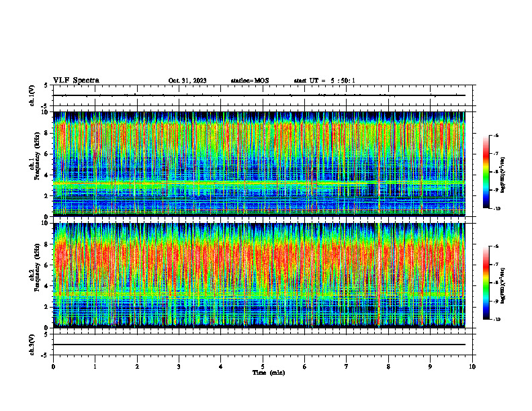Click the time axis tick label "7"

point(347,367)
